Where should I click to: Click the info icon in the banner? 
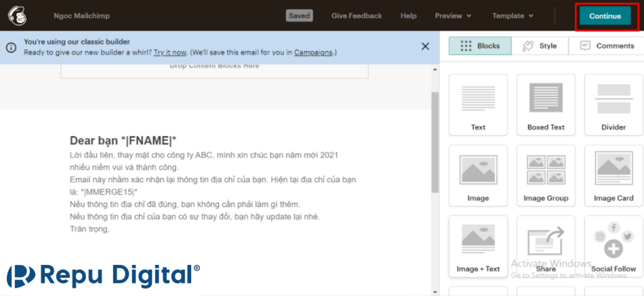click(11, 47)
